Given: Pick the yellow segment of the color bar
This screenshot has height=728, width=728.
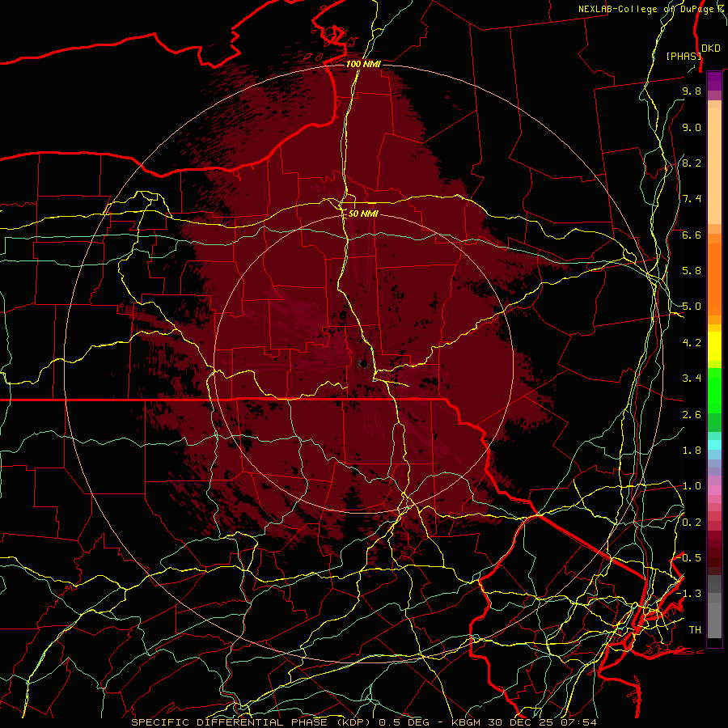Looking at the screenshot, I should [x=714, y=346].
